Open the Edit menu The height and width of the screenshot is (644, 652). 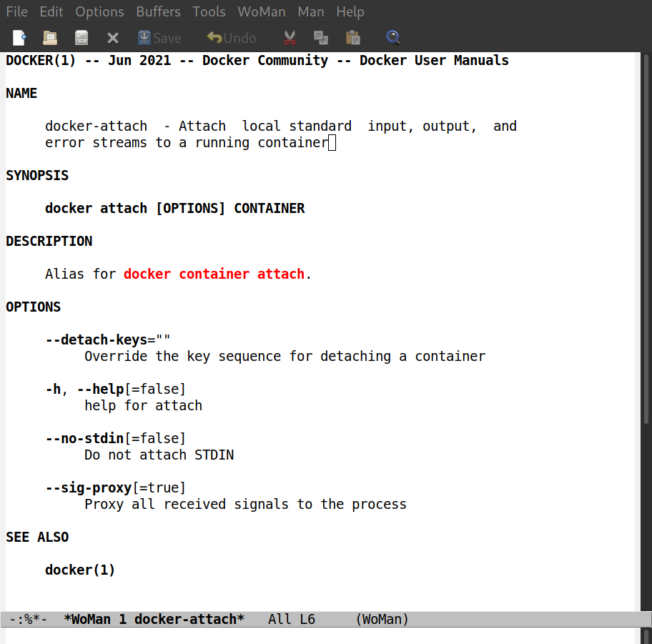click(51, 11)
